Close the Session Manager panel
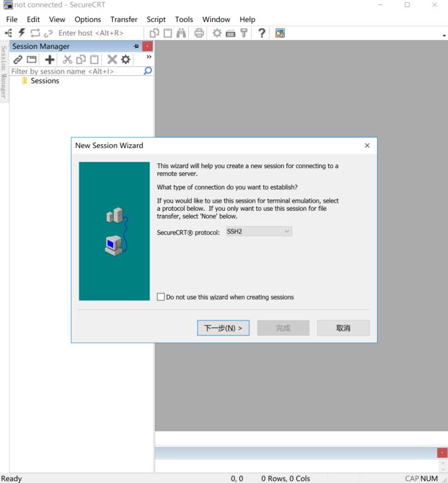The width and height of the screenshot is (448, 483). (x=147, y=46)
